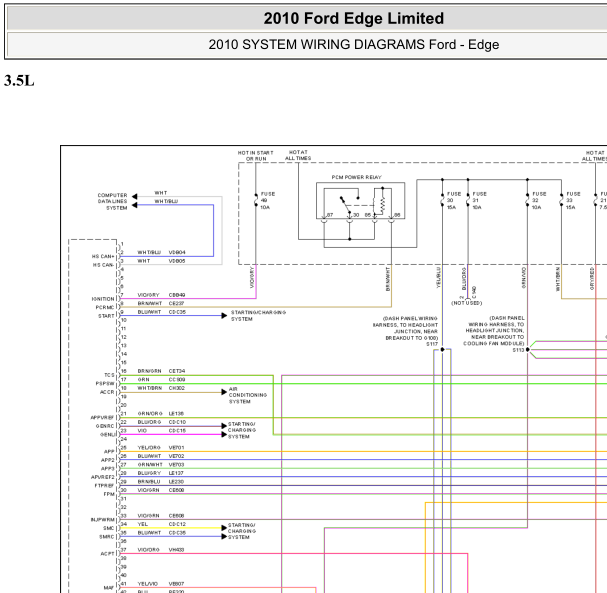Click the 'FUSE 31 10A' label
The image size is (607, 593).
[x=479, y=201]
